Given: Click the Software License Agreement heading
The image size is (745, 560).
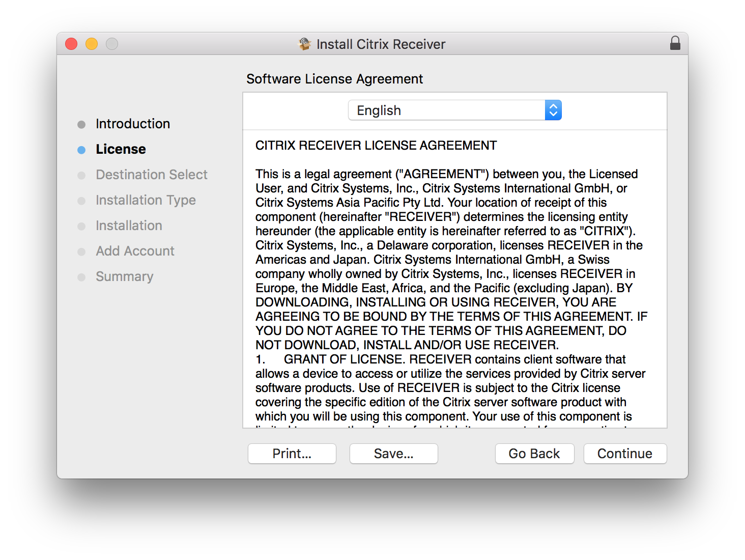Looking at the screenshot, I should click(334, 79).
